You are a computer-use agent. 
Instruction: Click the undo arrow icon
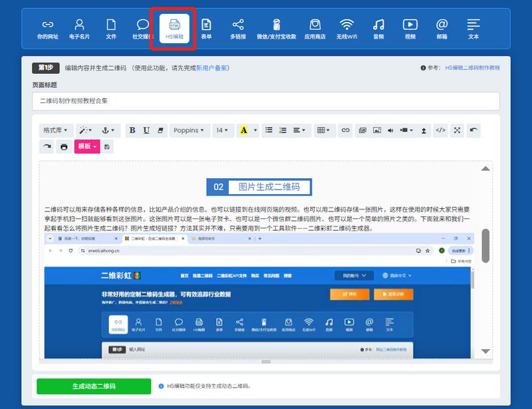pos(473,130)
